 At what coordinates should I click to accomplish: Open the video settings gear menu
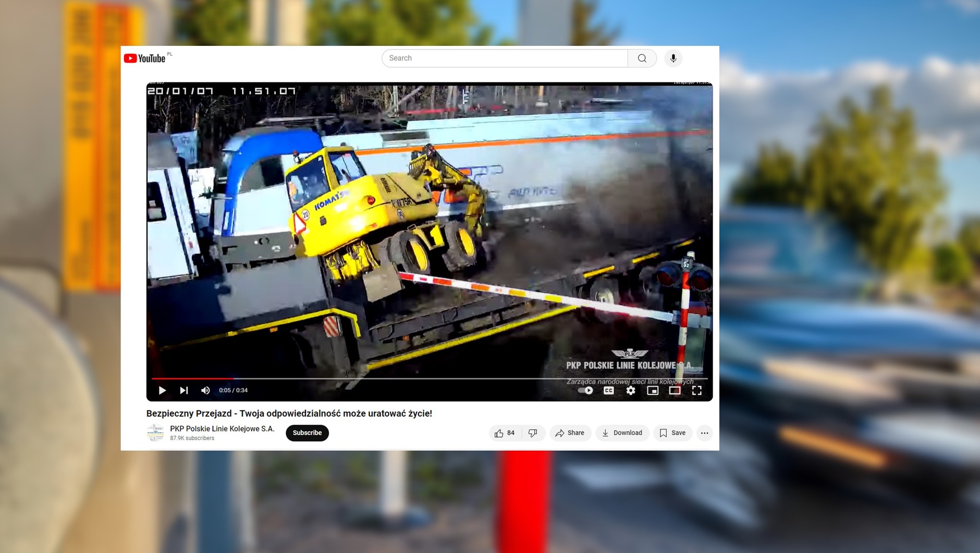(631, 390)
